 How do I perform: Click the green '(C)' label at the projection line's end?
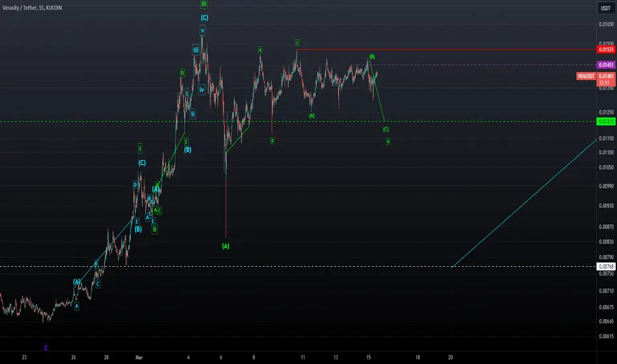[385, 129]
